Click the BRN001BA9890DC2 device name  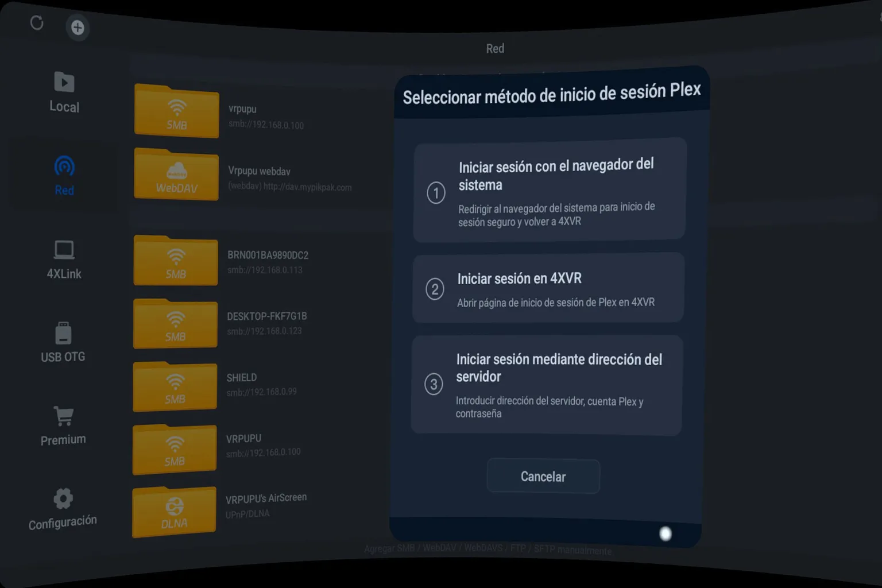pyautogui.click(x=268, y=255)
